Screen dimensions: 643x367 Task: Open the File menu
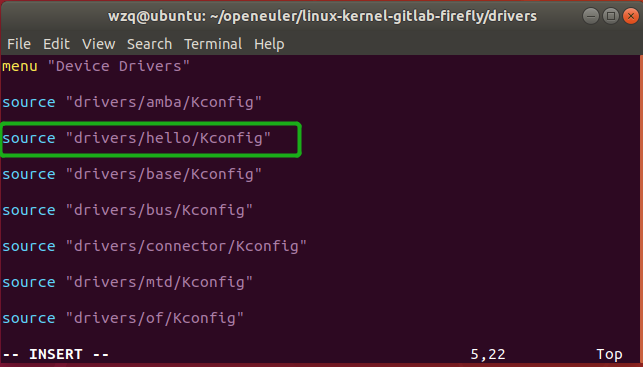point(19,44)
